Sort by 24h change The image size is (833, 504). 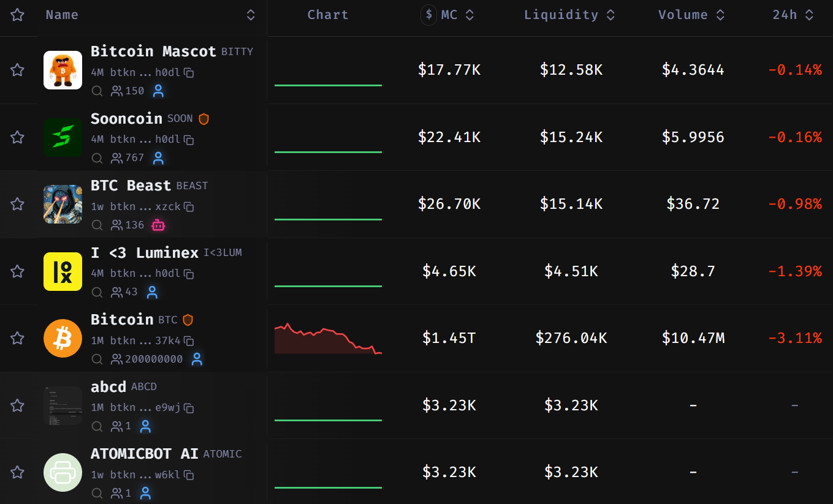tap(809, 15)
